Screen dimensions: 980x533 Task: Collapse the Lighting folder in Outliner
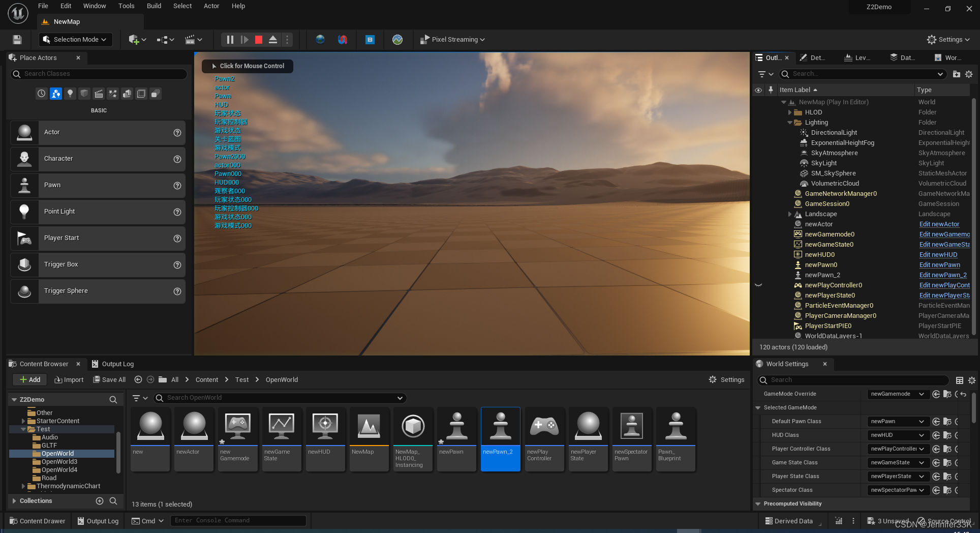(790, 123)
